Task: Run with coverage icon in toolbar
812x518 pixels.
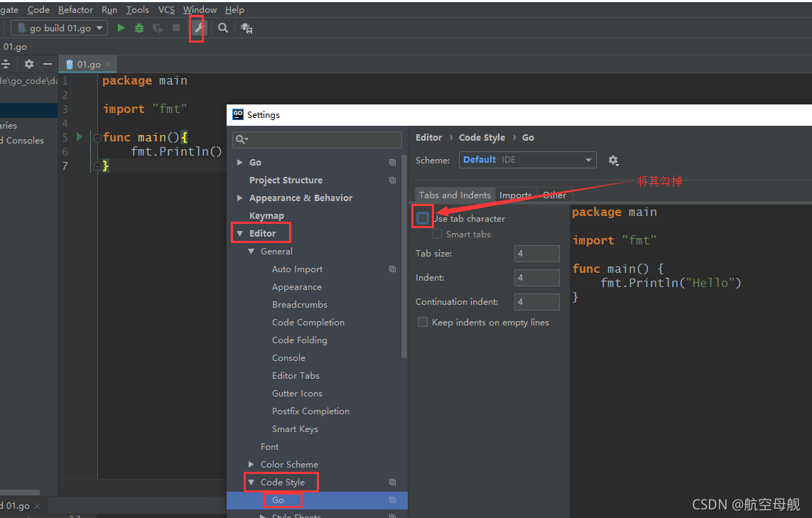Action: pyautogui.click(x=158, y=28)
